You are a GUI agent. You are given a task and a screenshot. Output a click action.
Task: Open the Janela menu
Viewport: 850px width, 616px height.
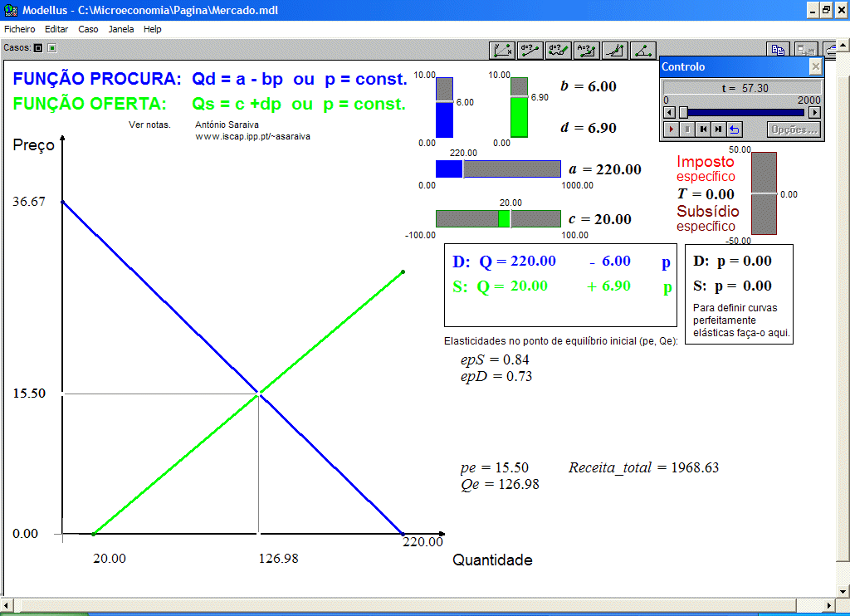tap(121, 29)
